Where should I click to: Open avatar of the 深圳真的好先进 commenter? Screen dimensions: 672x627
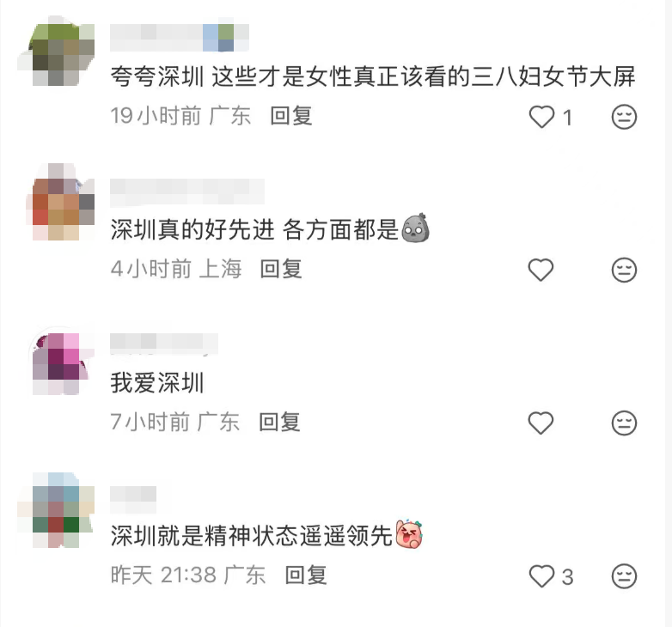click(x=60, y=202)
